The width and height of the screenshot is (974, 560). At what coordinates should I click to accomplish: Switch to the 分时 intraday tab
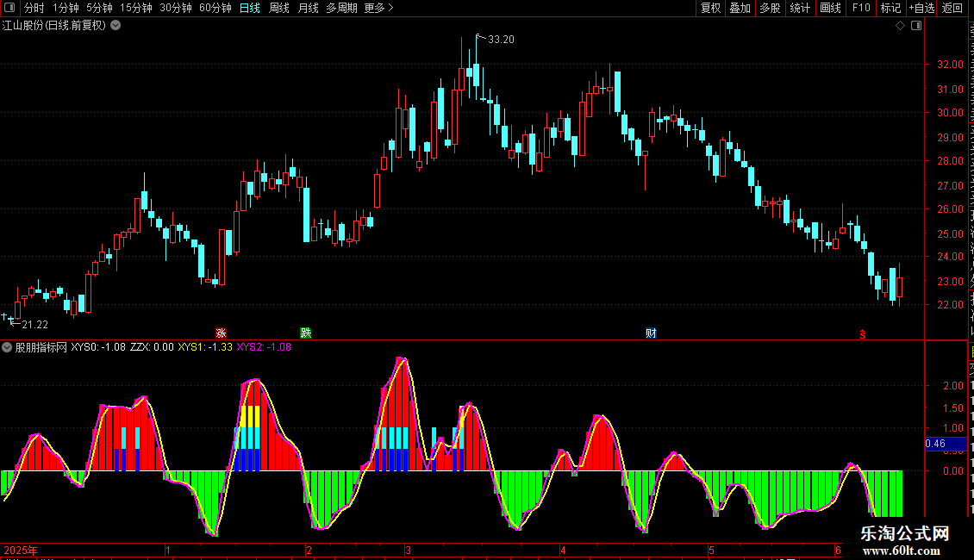click(x=34, y=8)
